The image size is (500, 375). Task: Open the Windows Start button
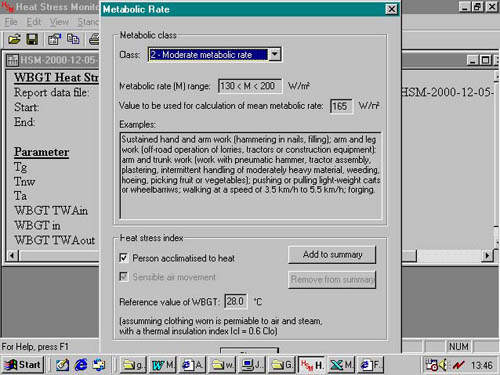click(23, 365)
